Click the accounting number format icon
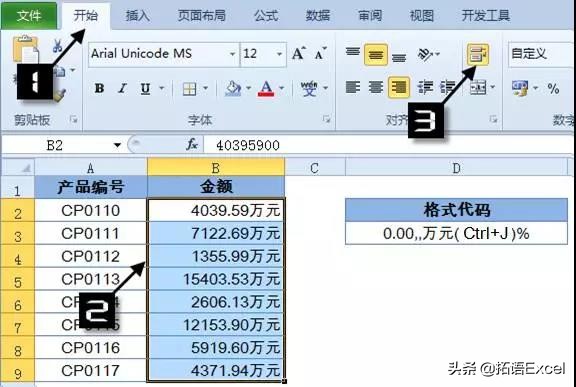 520,88
